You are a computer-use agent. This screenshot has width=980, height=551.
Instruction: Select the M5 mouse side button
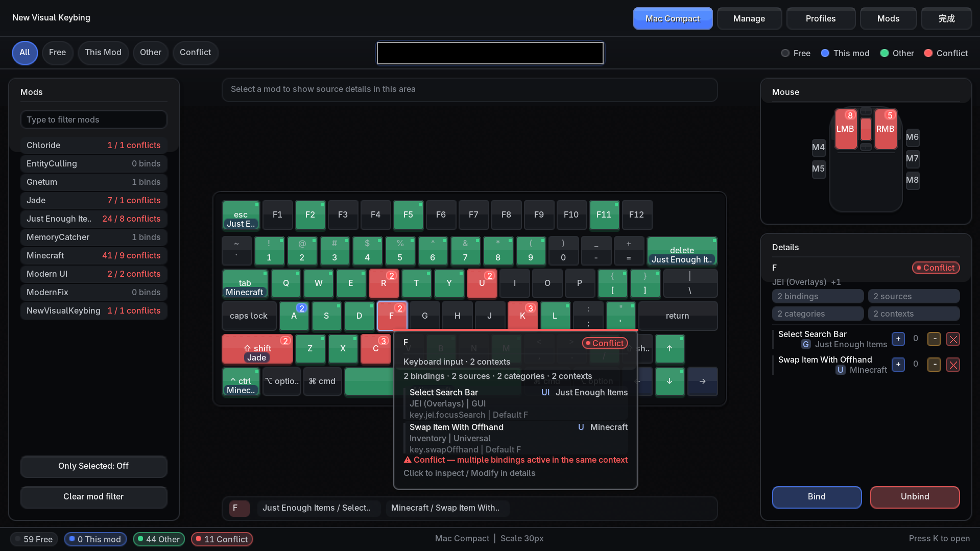[819, 169]
